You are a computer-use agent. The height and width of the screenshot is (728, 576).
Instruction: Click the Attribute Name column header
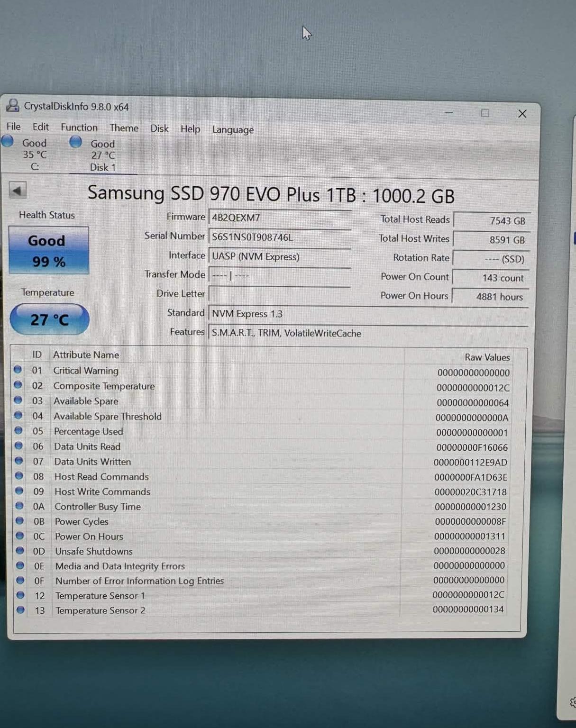coord(86,355)
